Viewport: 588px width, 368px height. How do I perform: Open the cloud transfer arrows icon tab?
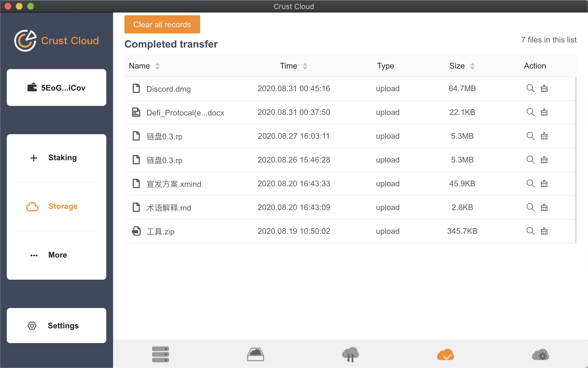(350, 354)
